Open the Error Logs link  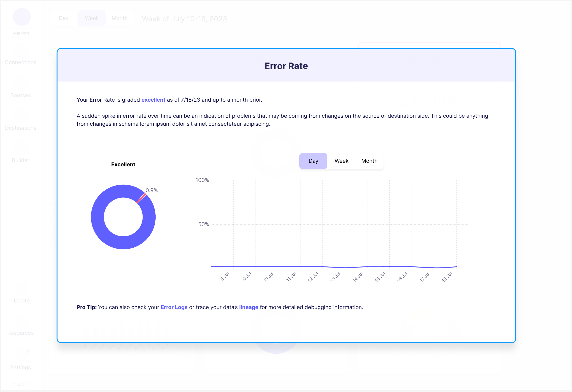point(174,307)
